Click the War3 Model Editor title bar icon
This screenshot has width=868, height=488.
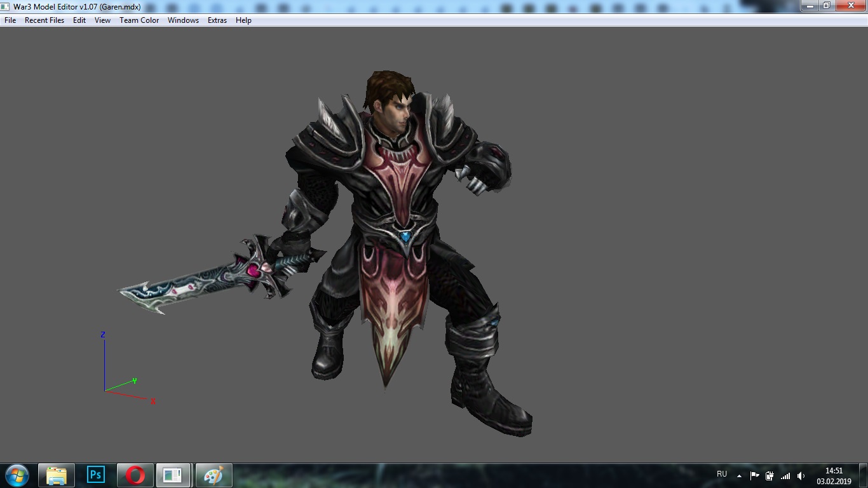click(x=6, y=6)
